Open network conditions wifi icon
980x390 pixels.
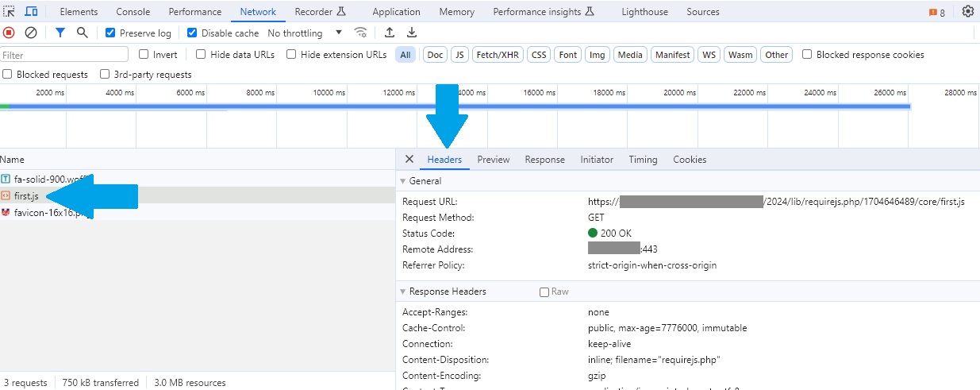tap(361, 33)
